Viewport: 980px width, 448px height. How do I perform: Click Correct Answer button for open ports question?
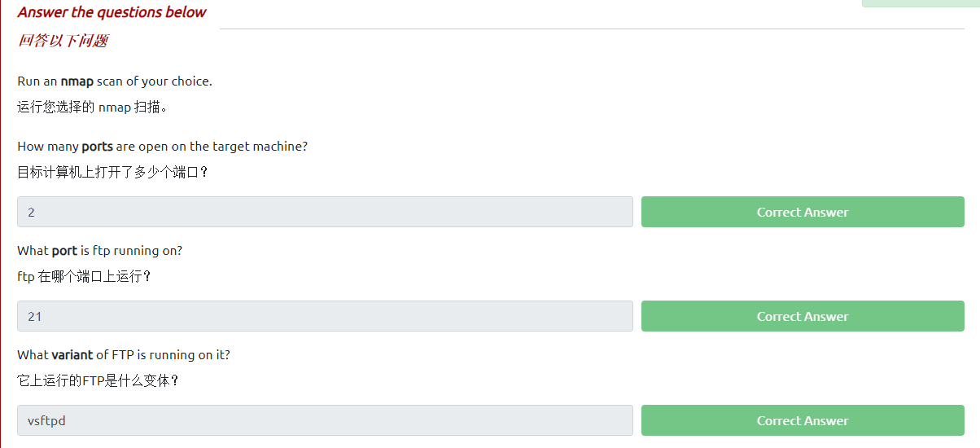802,212
